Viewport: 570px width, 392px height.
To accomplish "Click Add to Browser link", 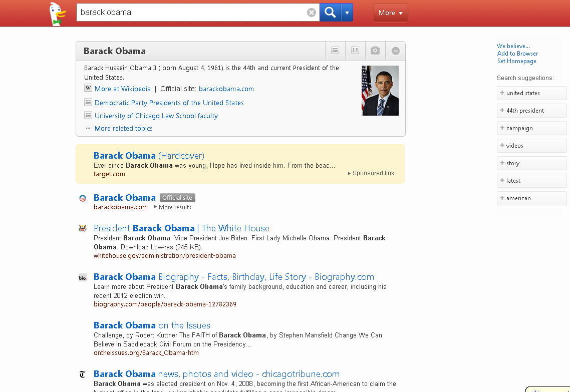I will point(517,54).
